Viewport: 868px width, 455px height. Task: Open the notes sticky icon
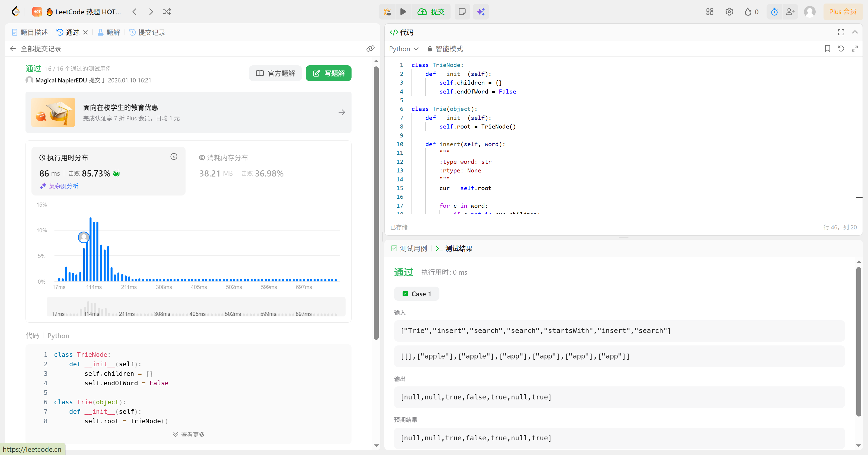coord(462,12)
